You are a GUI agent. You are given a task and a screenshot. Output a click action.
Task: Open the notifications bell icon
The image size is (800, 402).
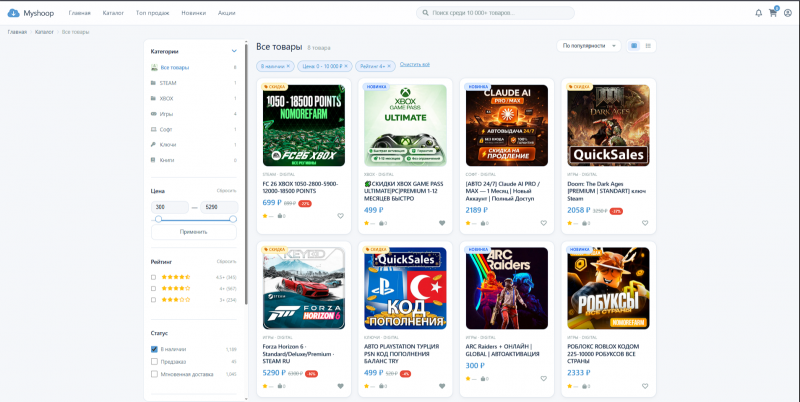pyautogui.click(x=758, y=13)
